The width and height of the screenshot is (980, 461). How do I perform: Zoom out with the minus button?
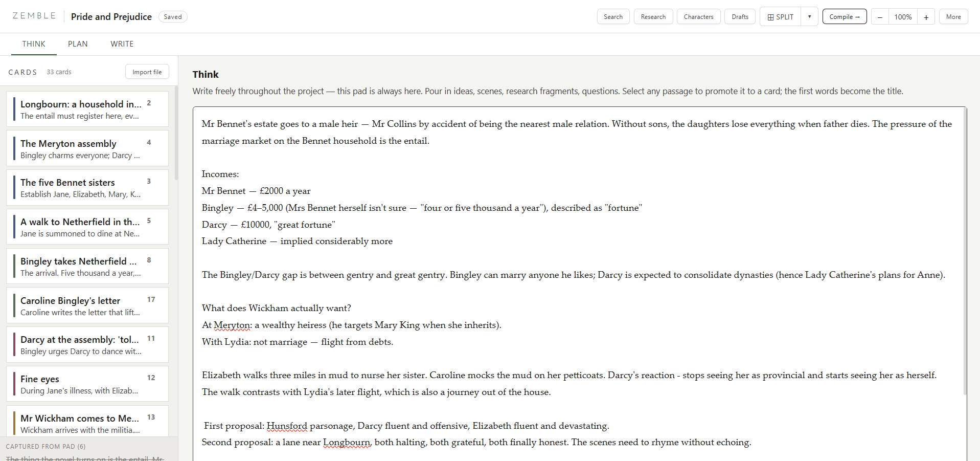click(880, 17)
